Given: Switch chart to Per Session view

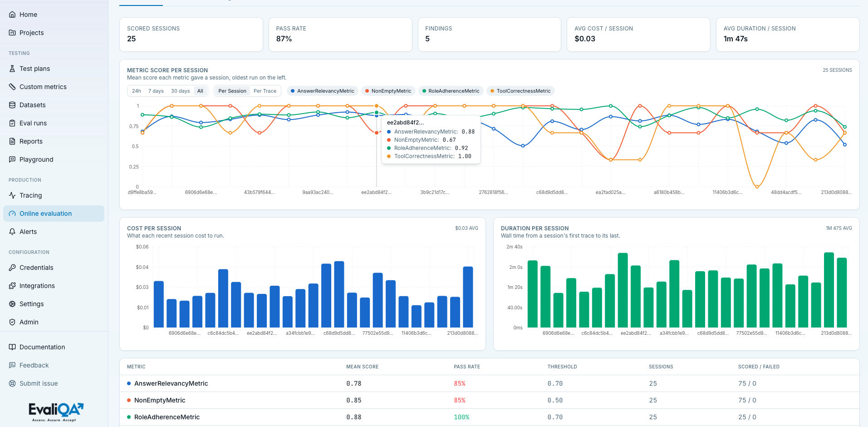Looking at the screenshot, I should [x=232, y=91].
